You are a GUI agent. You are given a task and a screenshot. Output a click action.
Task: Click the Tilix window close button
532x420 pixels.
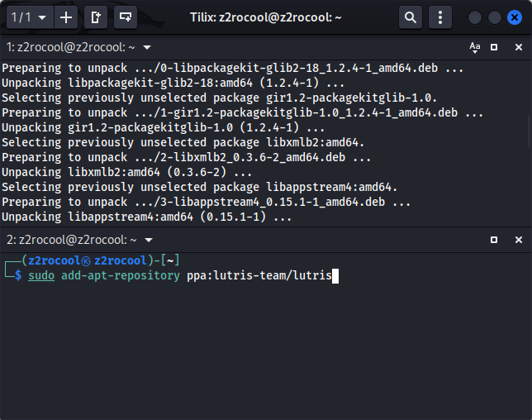tap(515, 17)
